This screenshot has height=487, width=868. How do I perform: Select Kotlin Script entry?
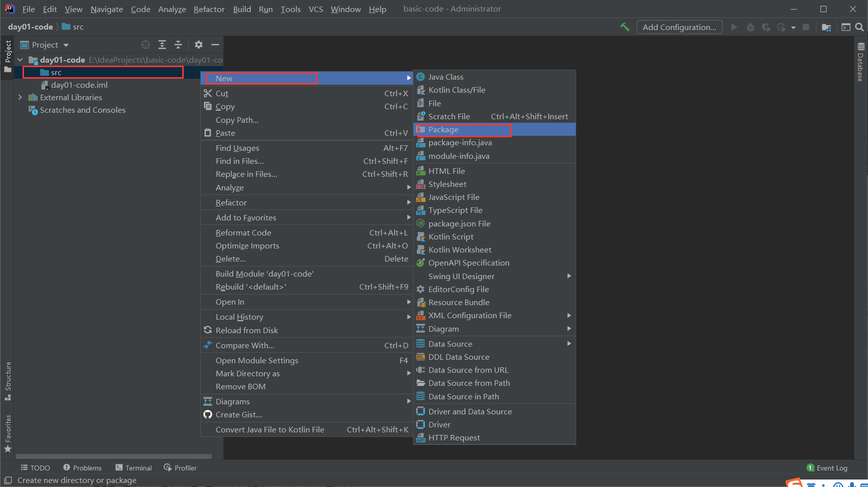coord(495,236)
